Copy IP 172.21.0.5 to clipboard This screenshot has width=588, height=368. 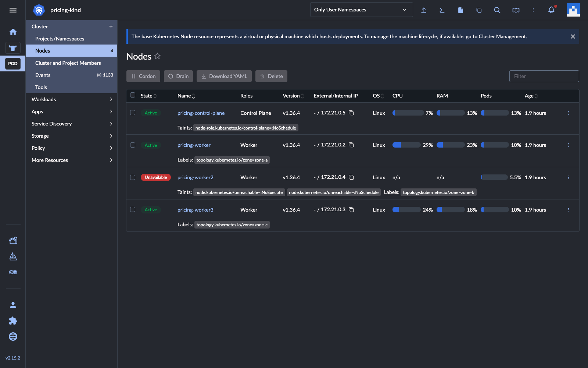tap(351, 113)
